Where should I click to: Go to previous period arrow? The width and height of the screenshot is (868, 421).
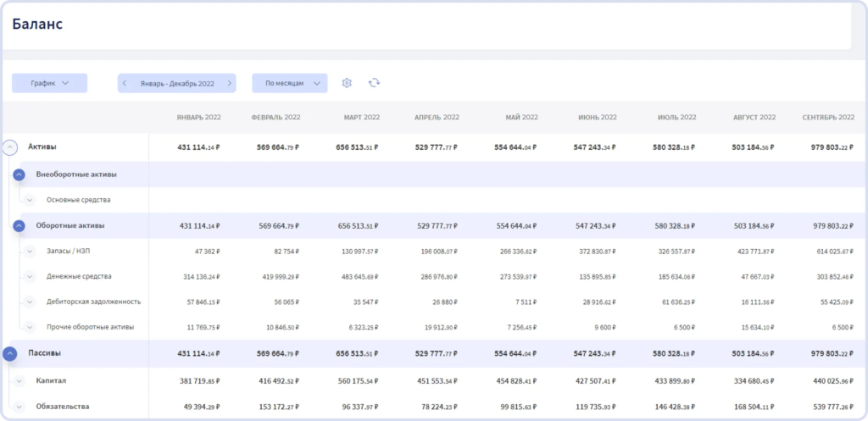(125, 83)
